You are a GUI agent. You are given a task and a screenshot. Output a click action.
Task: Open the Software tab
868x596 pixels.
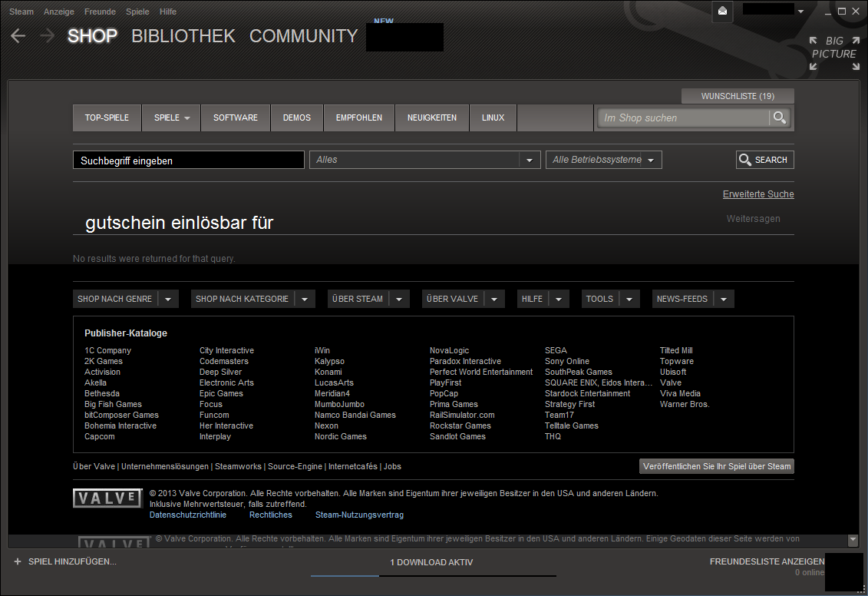pos(236,118)
